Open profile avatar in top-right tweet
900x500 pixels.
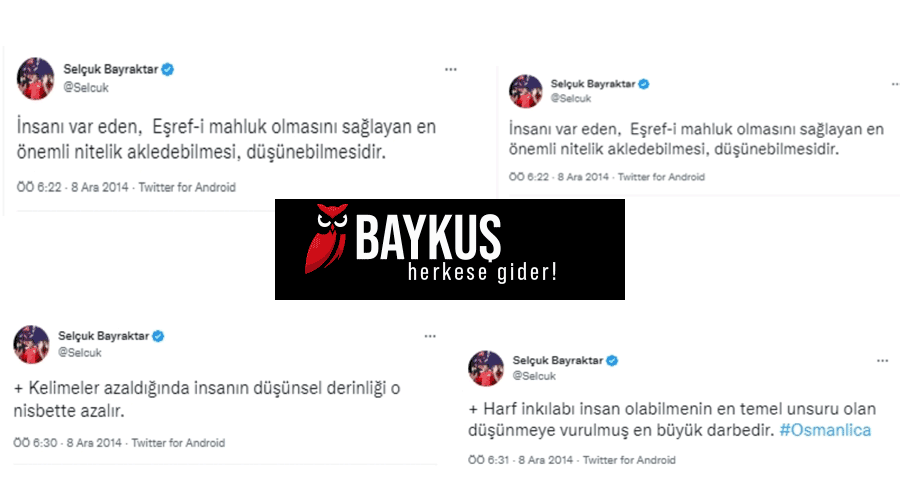tap(525, 91)
